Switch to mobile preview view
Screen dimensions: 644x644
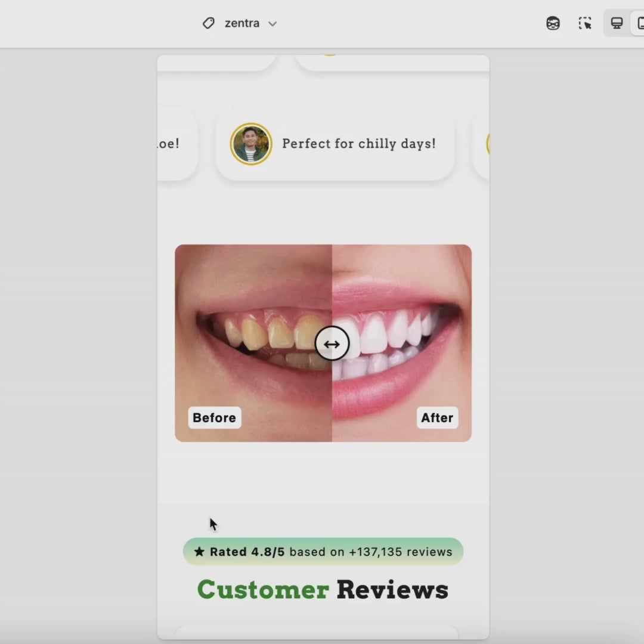(639, 23)
